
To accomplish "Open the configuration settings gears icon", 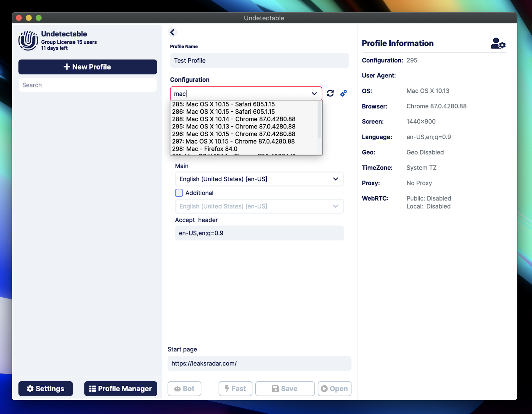I will point(343,93).
